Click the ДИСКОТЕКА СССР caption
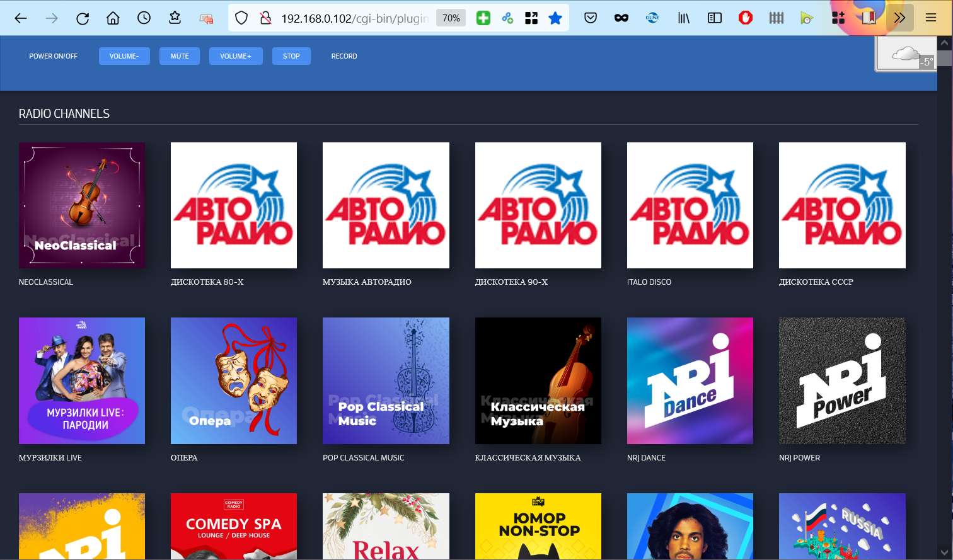This screenshot has height=560, width=953. click(816, 282)
